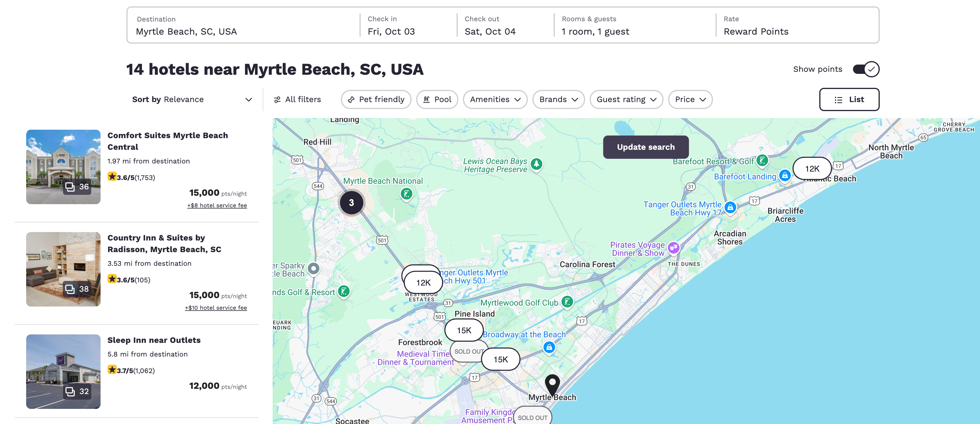Expand the Guest rating dropdown filter
Viewport: 980px width, 424px height.
pos(626,99)
